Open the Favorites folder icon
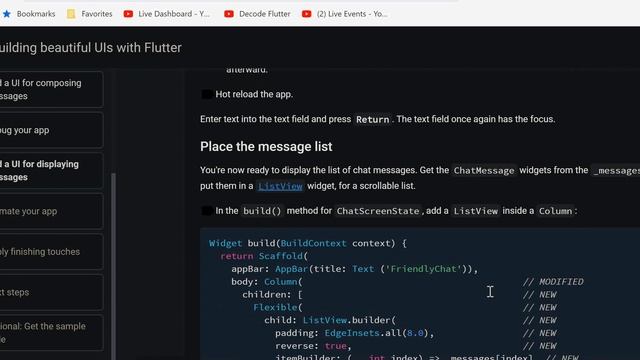This screenshot has width=640, height=360. click(71, 14)
